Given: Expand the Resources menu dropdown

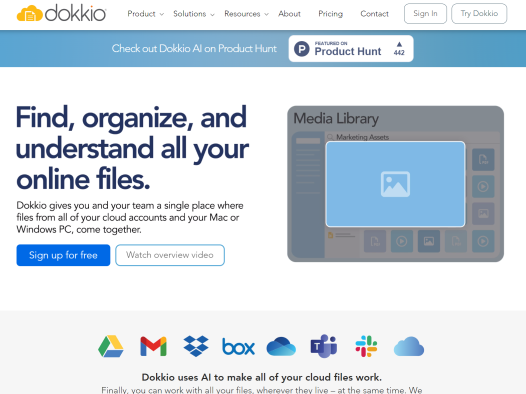Looking at the screenshot, I should pyautogui.click(x=246, y=14).
